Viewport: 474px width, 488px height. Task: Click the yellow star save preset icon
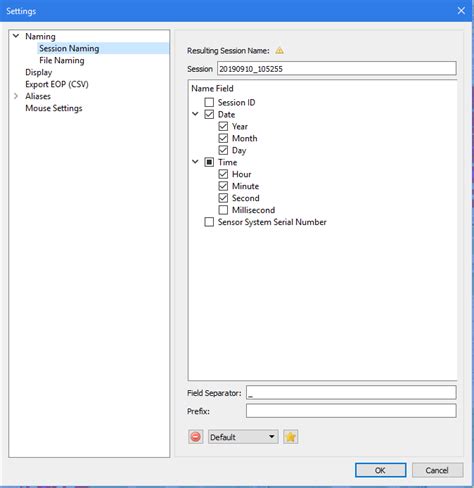(x=290, y=437)
